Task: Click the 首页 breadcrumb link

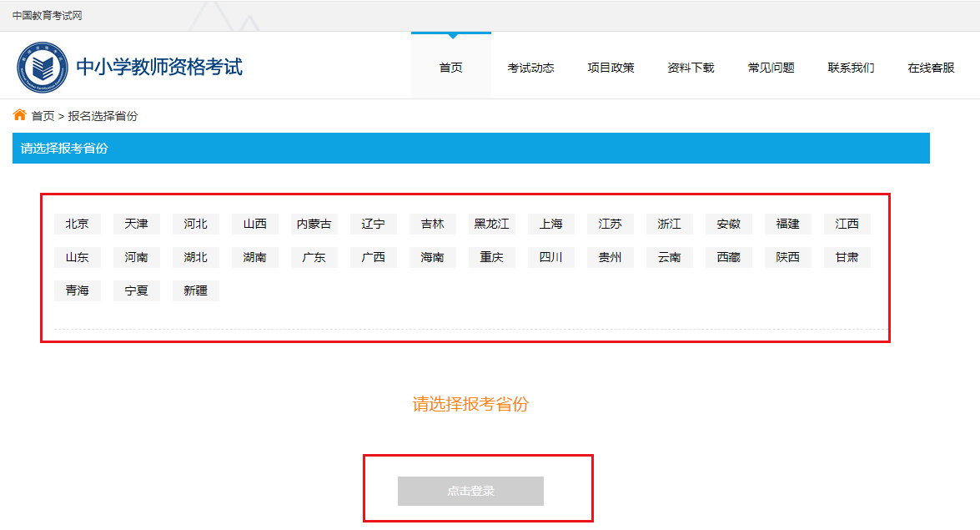Action: (43, 116)
